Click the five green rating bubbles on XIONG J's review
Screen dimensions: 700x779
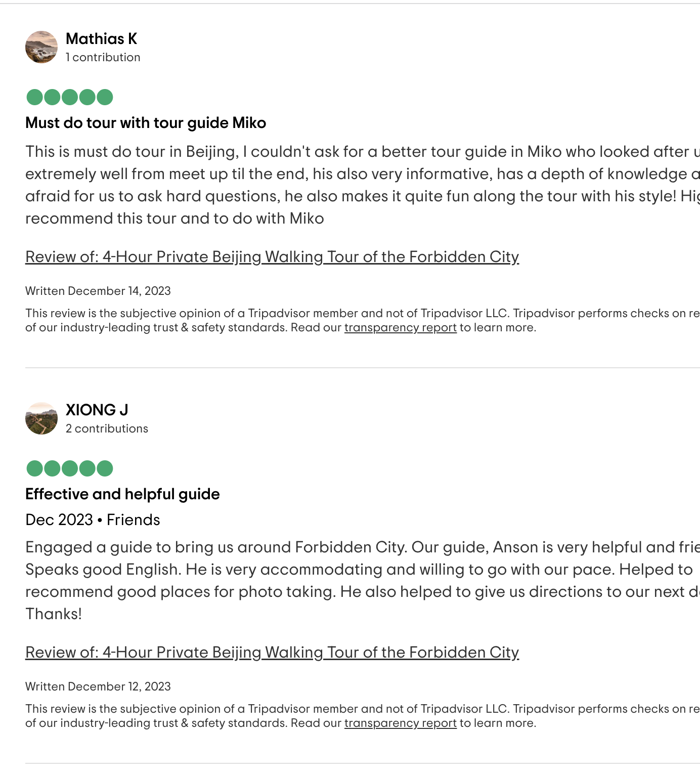70,468
